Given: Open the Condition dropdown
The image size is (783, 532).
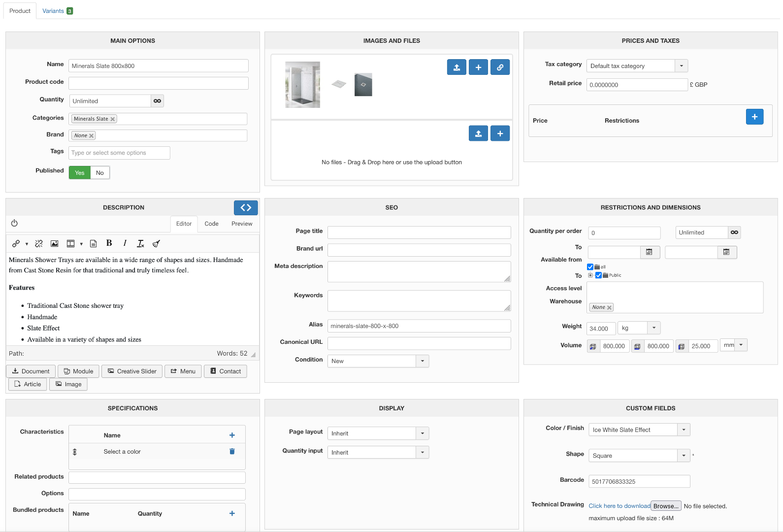Looking at the screenshot, I should (x=422, y=361).
